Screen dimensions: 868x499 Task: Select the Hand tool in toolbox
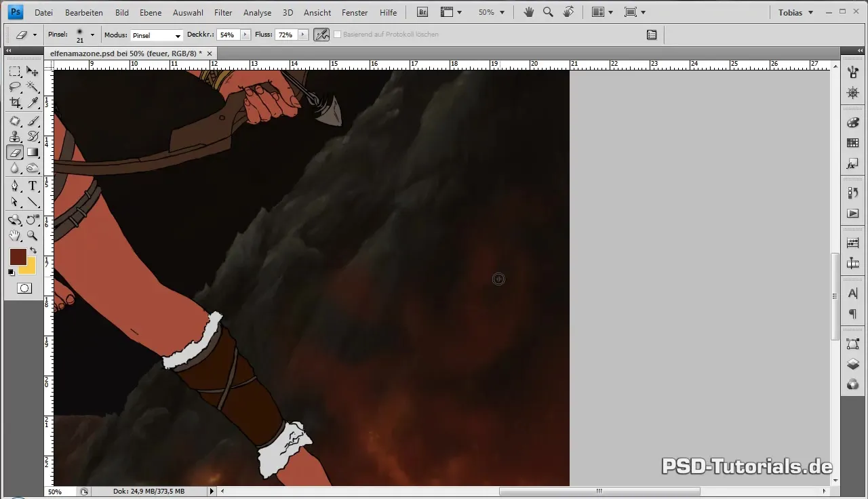(15, 235)
